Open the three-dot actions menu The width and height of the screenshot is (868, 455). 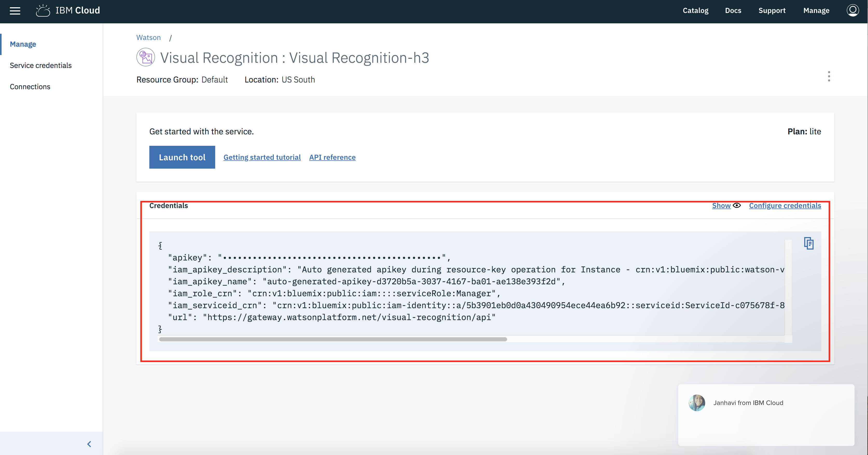tap(829, 77)
